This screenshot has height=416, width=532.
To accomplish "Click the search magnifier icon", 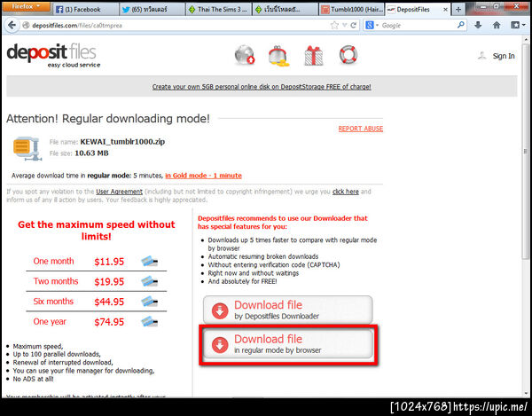I will pos(461,25).
